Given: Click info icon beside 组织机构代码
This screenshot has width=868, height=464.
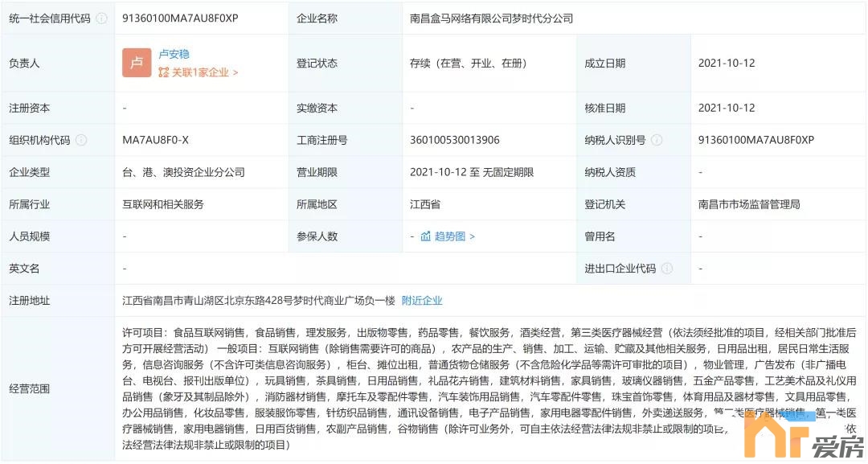Looking at the screenshot, I should [x=81, y=140].
